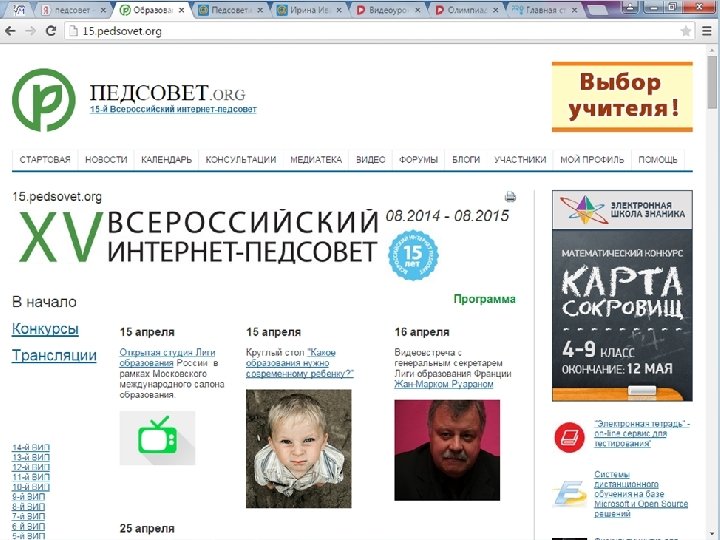
Task: Click the 15-й Всероссийский интернет-педсовет link
Action: pos(173,109)
